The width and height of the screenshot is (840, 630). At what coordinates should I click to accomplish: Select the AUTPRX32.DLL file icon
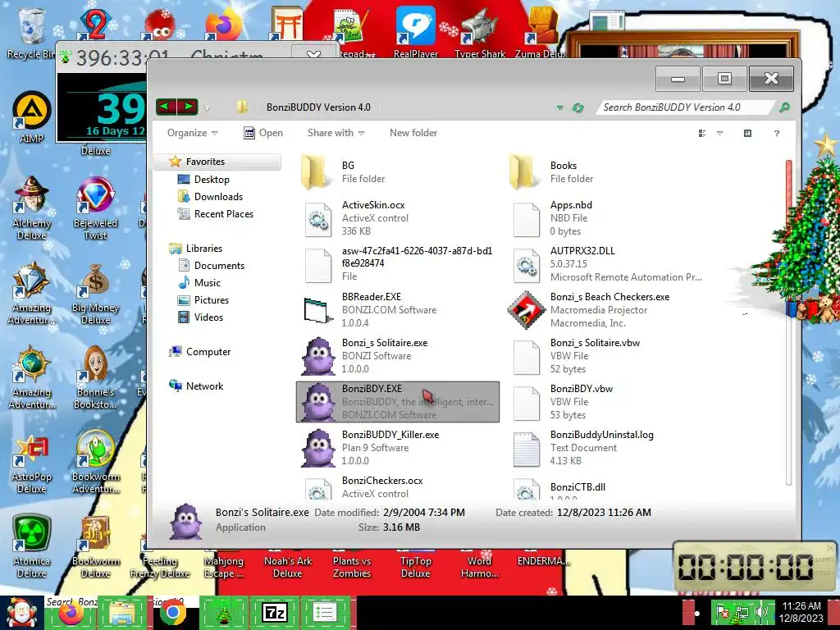pyautogui.click(x=527, y=264)
